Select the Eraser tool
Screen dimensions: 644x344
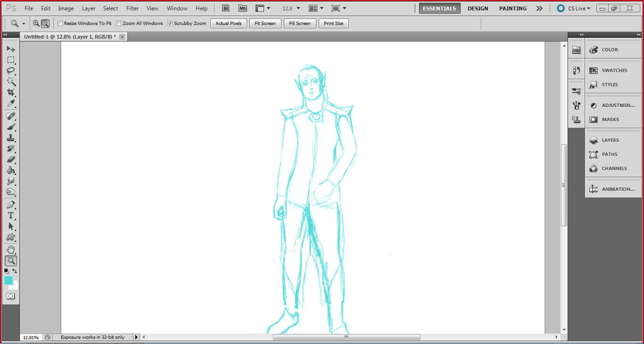(x=10, y=159)
